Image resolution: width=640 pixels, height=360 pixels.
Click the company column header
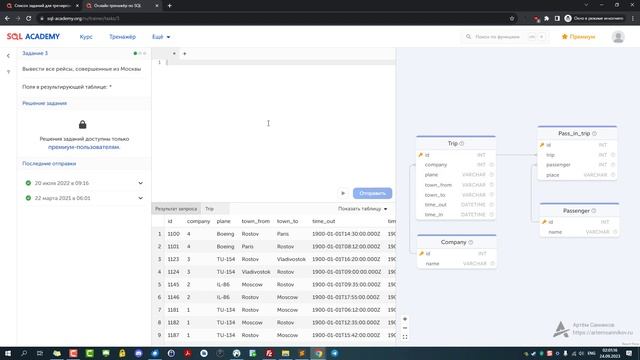point(198,221)
